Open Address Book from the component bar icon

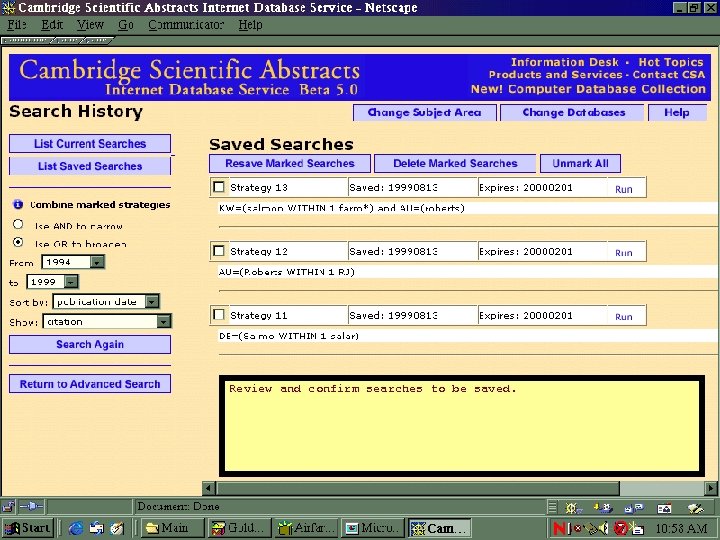[x=664, y=508]
